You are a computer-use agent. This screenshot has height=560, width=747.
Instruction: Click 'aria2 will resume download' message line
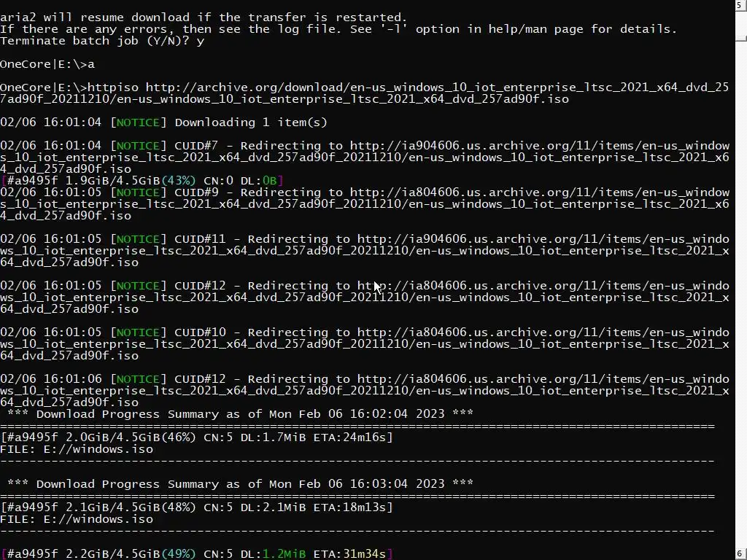click(x=204, y=17)
